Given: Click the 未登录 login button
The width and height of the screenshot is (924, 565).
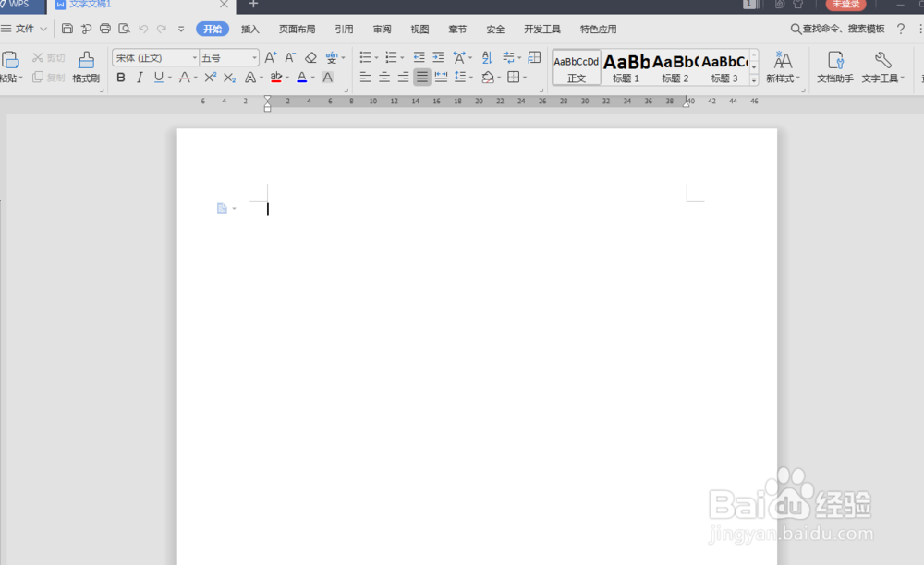Looking at the screenshot, I should tap(845, 5).
